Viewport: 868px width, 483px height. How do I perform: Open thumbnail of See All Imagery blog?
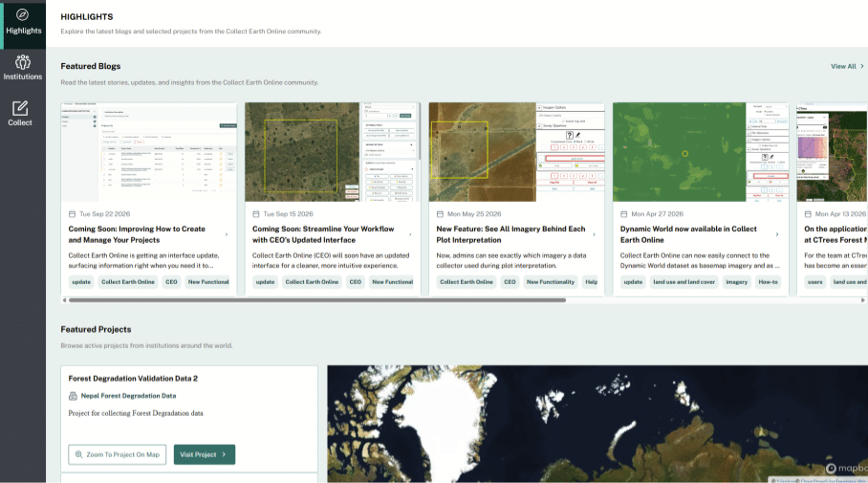tap(516, 152)
